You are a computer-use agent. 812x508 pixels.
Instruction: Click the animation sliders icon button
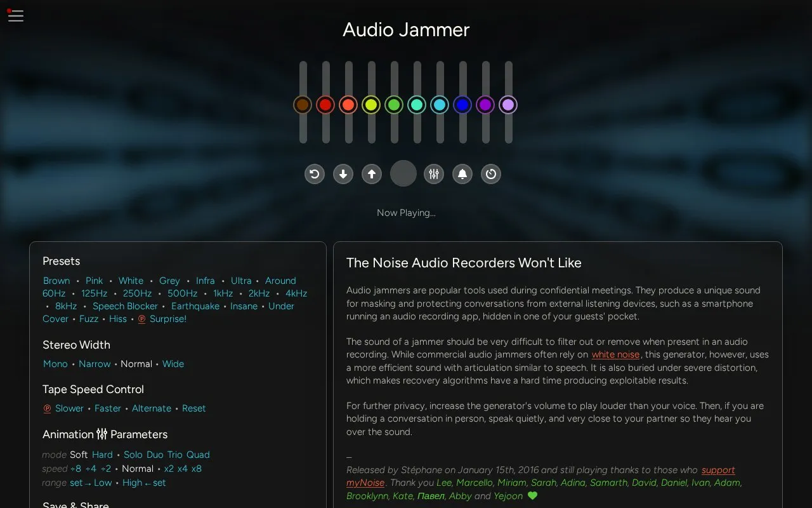click(x=434, y=174)
